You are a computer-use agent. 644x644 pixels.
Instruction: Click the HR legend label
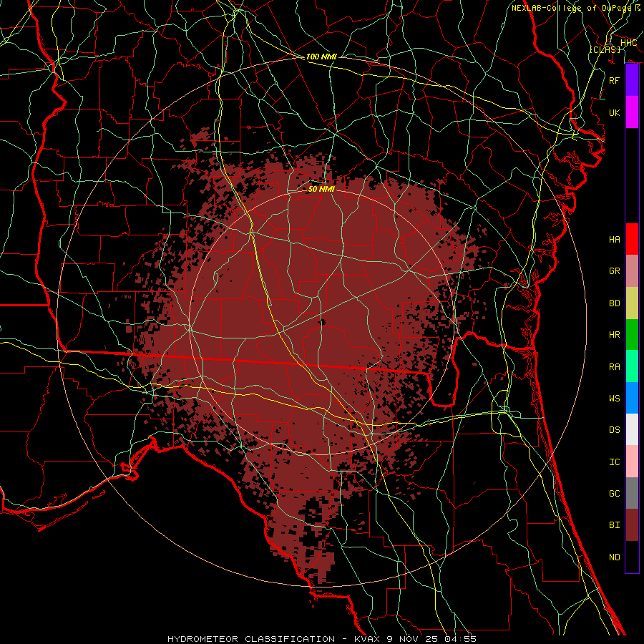(615, 335)
